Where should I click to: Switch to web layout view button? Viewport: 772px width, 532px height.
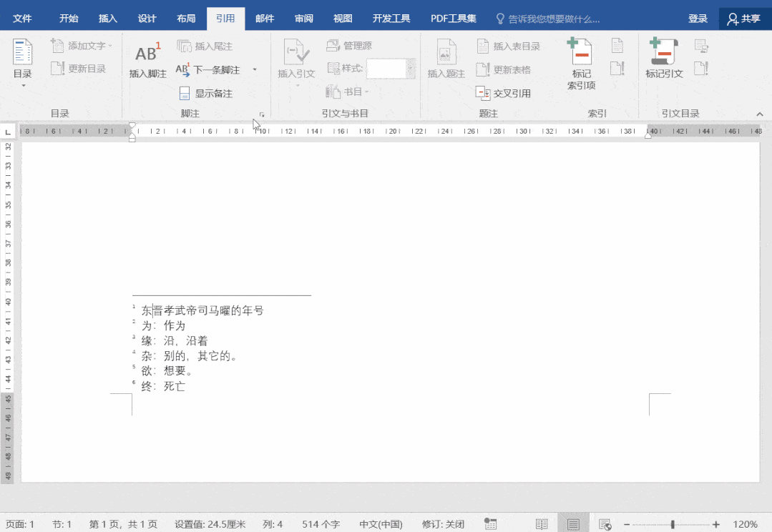point(605,524)
